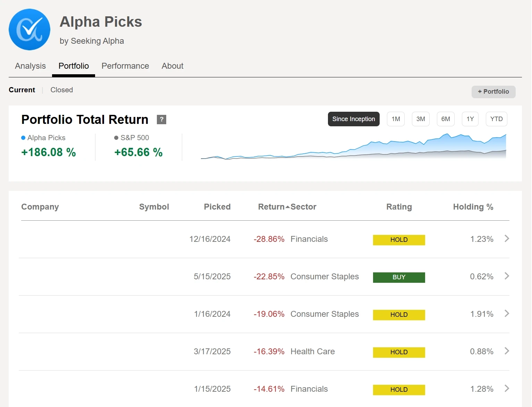Open the Portfolio Total Return help icon
Screen dimensions: 532x407
click(x=161, y=119)
